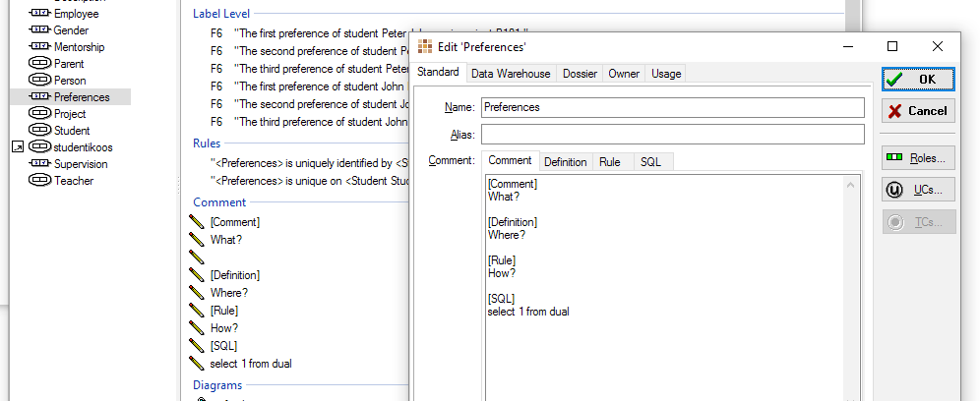Click into the Alias input field
980x401 pixels.
click(x=672, y=134)
